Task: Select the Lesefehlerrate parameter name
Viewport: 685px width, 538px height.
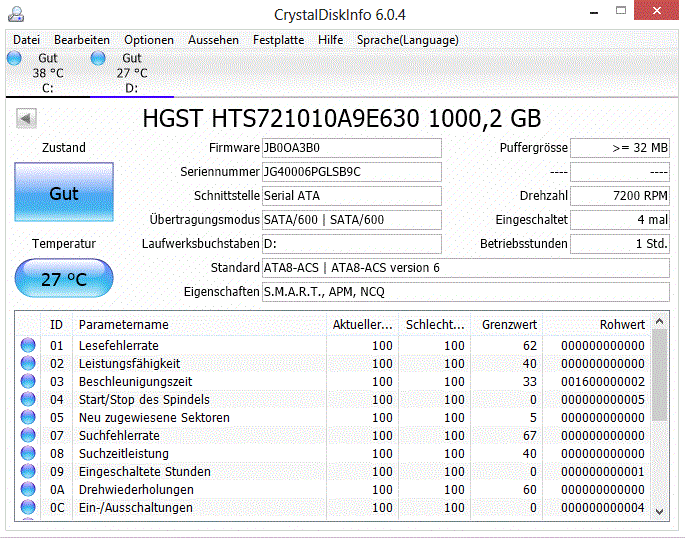Action: click(x=118, y=345)
